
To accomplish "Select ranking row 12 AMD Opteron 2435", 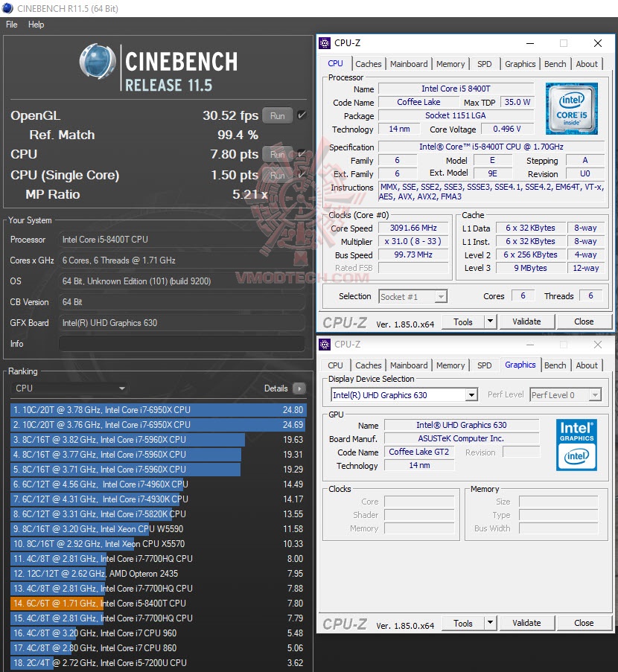I will (x=158, y=574).
